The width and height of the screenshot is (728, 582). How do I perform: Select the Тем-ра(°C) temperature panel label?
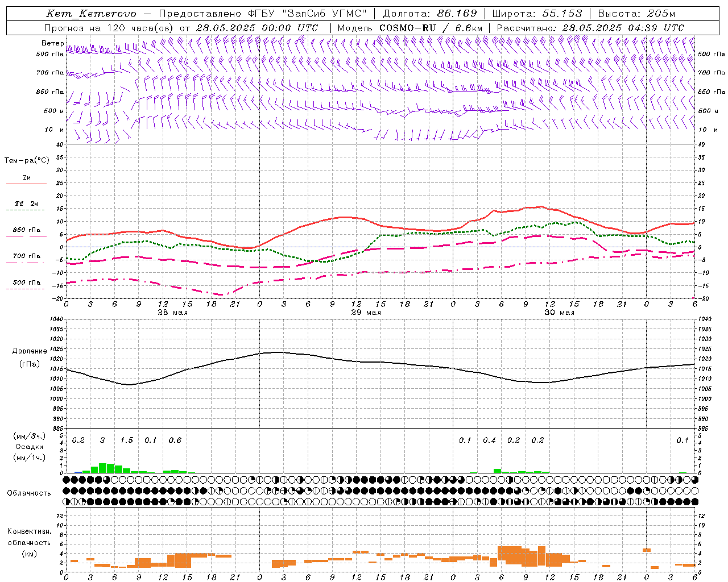click(27, 161)
